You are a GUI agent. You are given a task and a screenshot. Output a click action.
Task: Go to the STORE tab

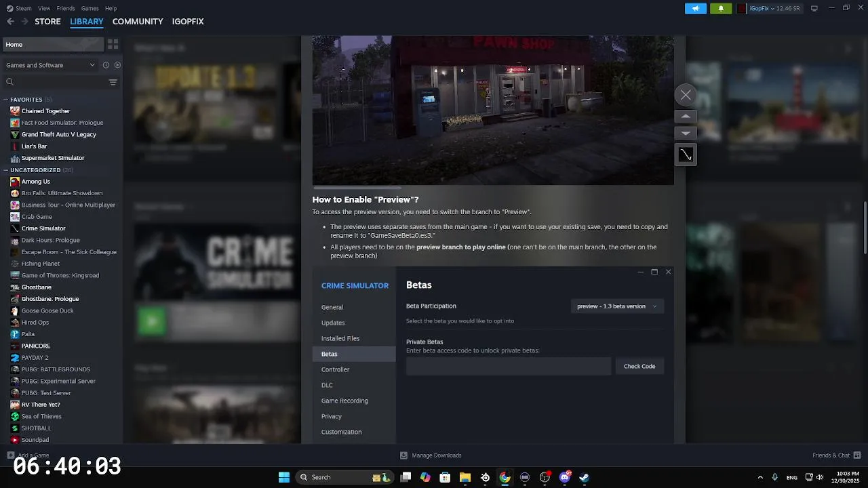pos(47,22)
